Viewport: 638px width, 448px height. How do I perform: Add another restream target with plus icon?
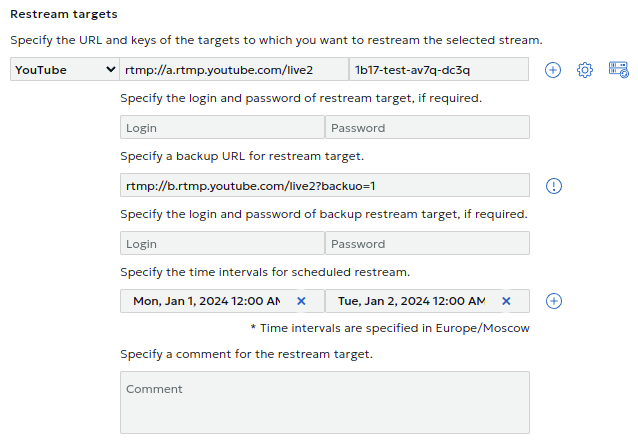pos(553,70)
